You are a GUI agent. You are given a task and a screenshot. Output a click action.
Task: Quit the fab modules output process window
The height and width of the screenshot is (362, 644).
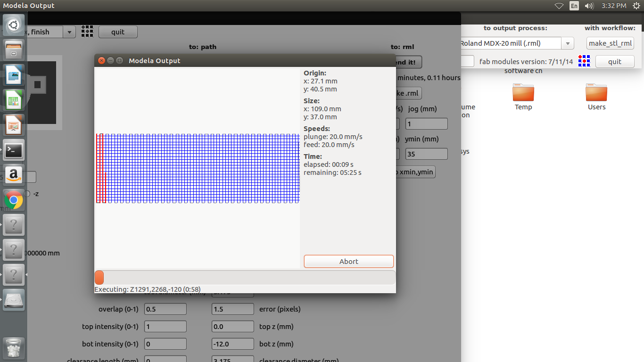coord(615,62)
